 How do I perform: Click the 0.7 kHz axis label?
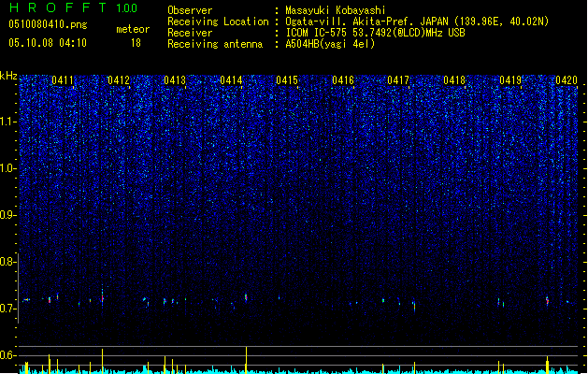(x=8, y=309)
